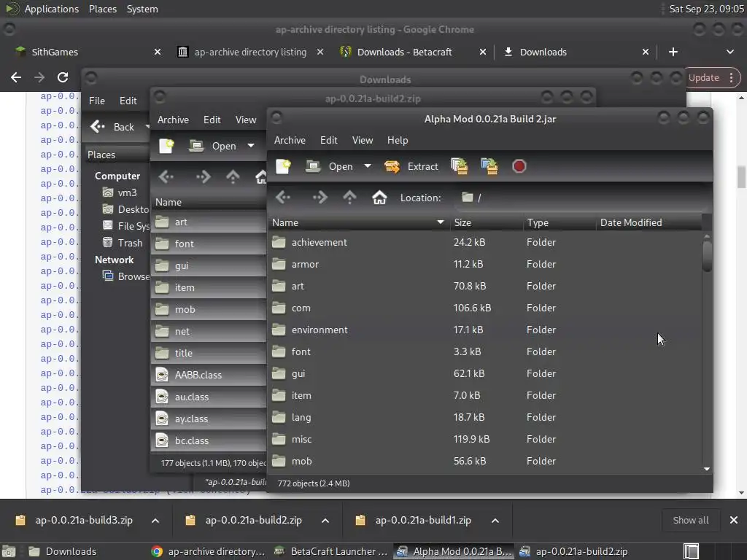Select the title folder in build2.zip window

(x=209, y=354)
